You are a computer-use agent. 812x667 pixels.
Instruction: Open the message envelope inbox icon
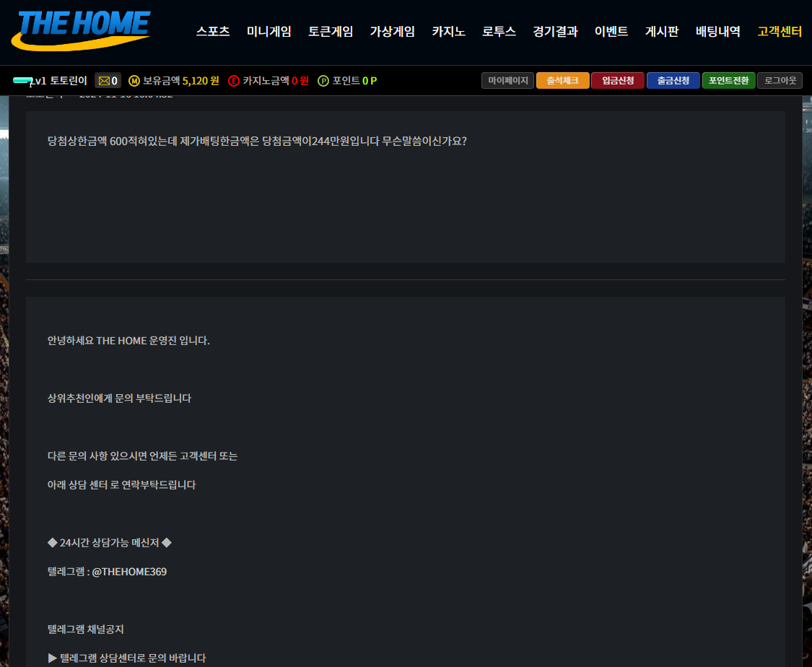click(x=104, y=81)
